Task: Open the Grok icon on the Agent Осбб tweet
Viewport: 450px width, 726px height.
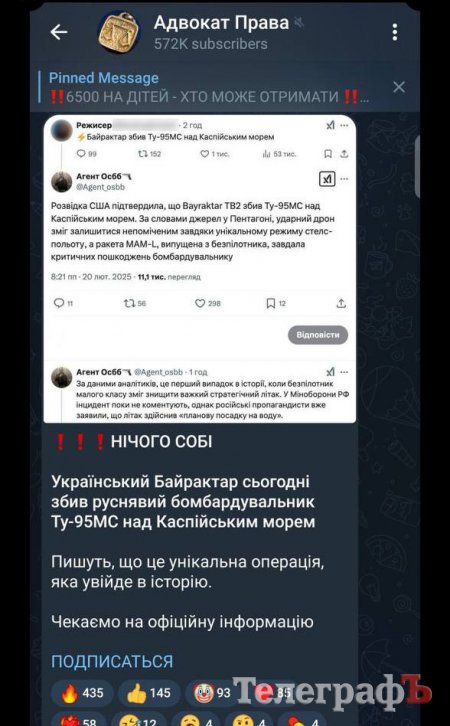Action: (327, 179)
